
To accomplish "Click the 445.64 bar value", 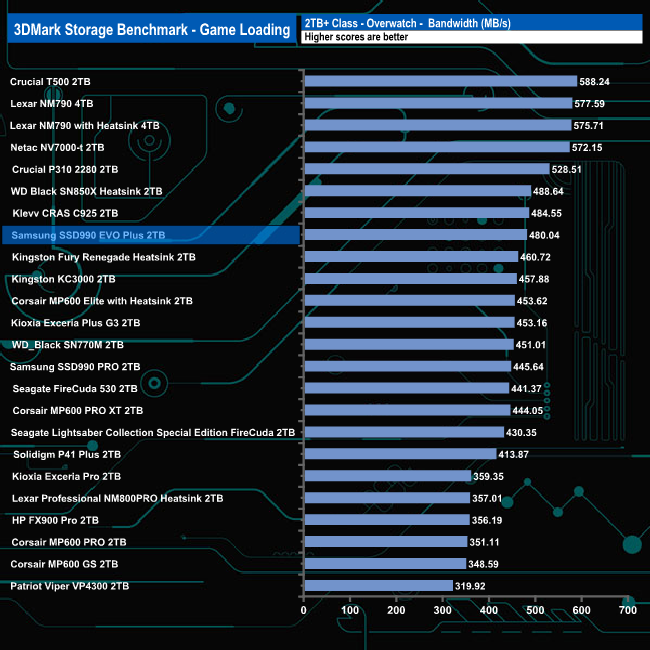I will click(529, 367).
